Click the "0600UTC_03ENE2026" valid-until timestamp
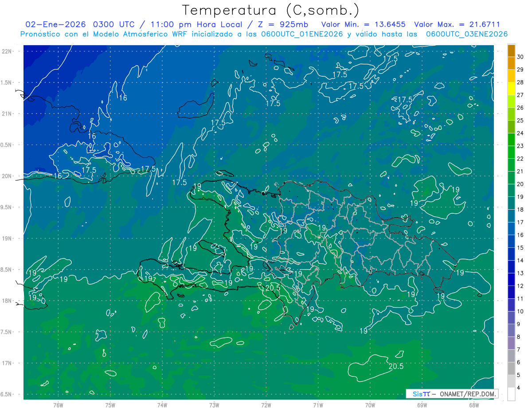 coord(466,34)
